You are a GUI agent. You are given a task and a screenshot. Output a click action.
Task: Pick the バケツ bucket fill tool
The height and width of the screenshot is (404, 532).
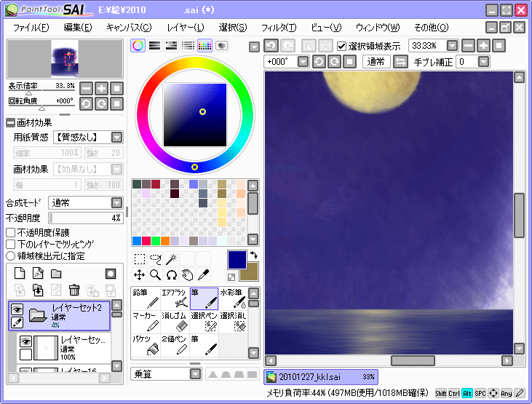point(146,345)
